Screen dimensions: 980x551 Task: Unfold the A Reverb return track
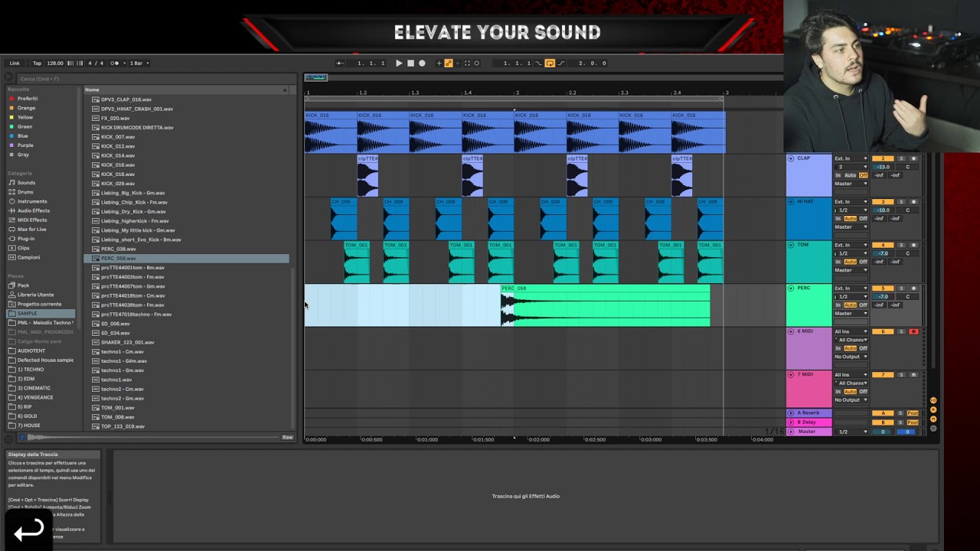791,413
